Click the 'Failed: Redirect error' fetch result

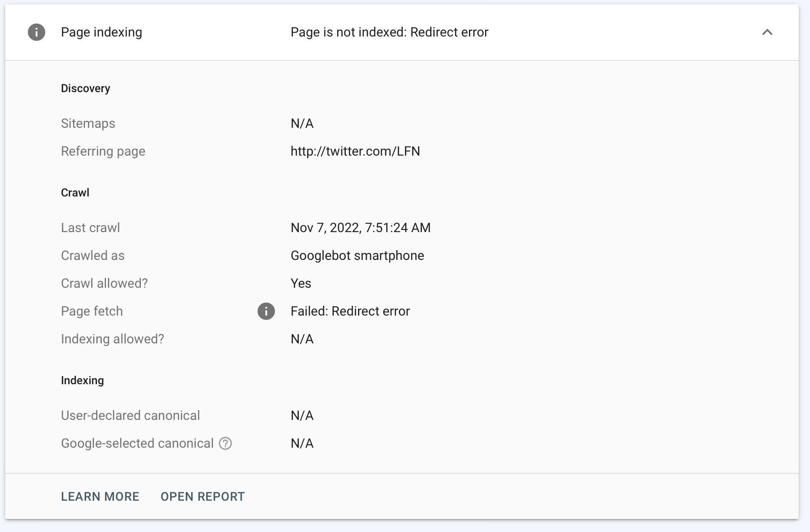[x=350, y=311]
